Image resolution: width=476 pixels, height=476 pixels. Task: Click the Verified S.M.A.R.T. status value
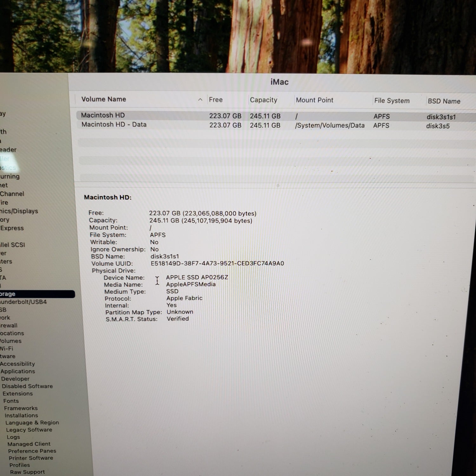click(x=178, y=319)
